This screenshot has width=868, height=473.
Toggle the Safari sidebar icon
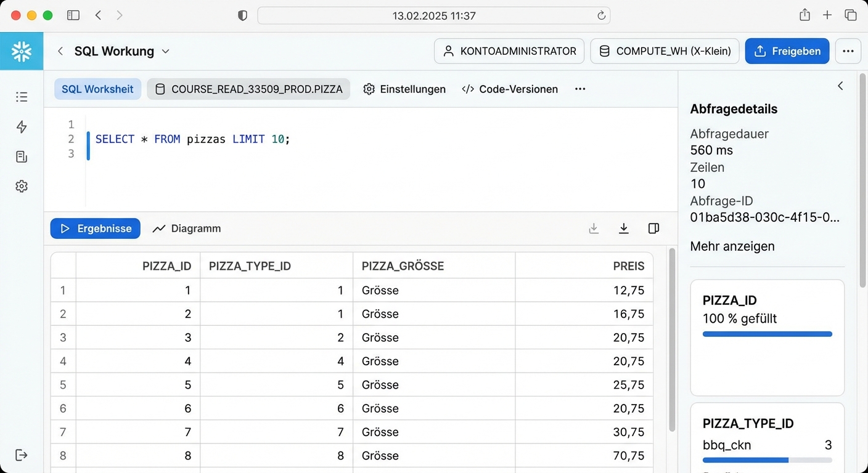click(73, 14)
